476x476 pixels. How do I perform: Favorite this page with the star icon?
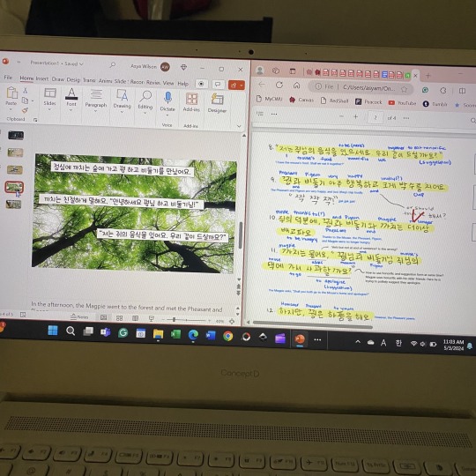(x=404, y=89)
